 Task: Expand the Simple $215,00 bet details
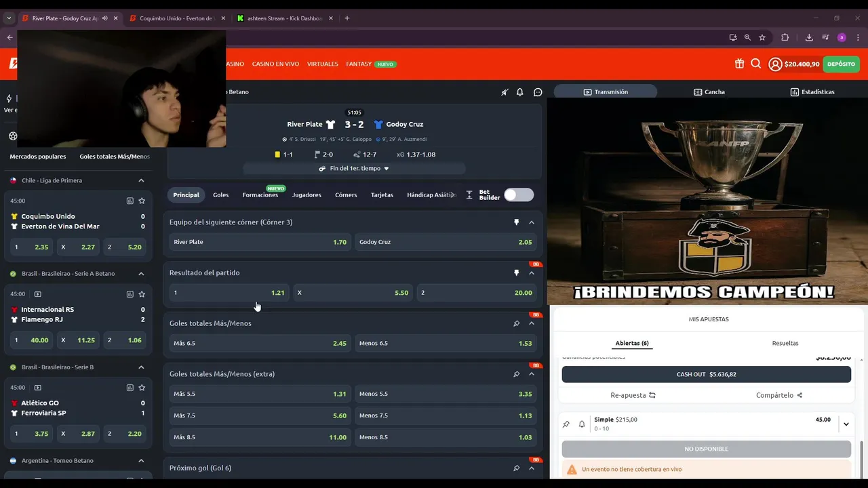point(846,424)
